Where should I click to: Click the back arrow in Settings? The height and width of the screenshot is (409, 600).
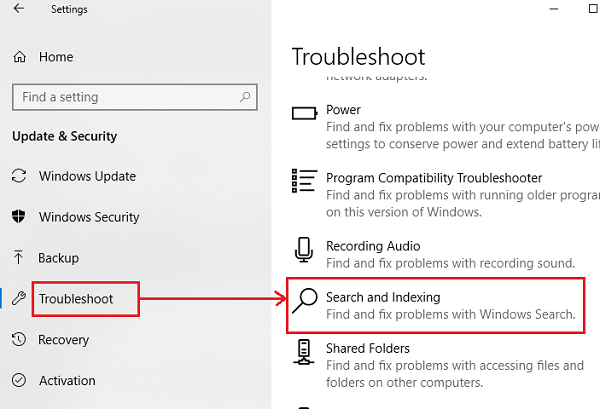click(x=20, y=10)
